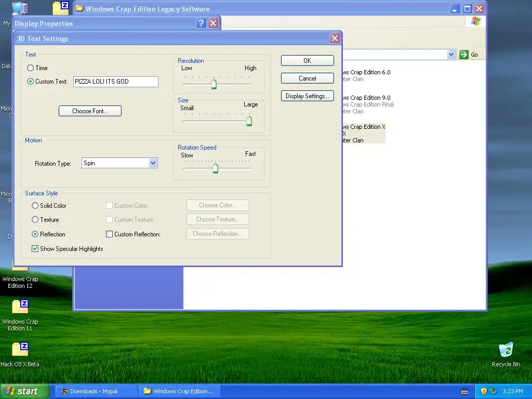
Task: Switch to Downloads - Mypal taskbar button
Action: pyautogui.click(x=96, y=391)
